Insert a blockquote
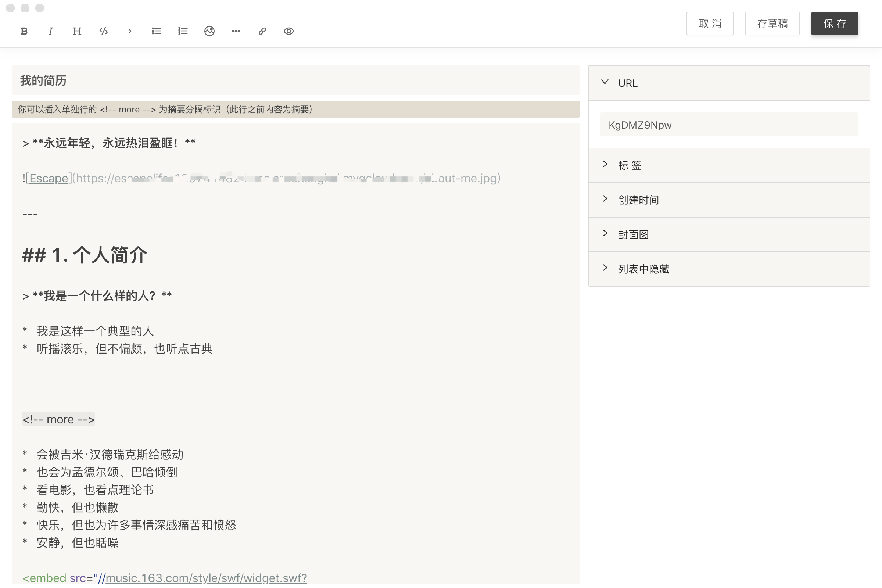This screenshot has height=588, width=882. click(129, 31)
